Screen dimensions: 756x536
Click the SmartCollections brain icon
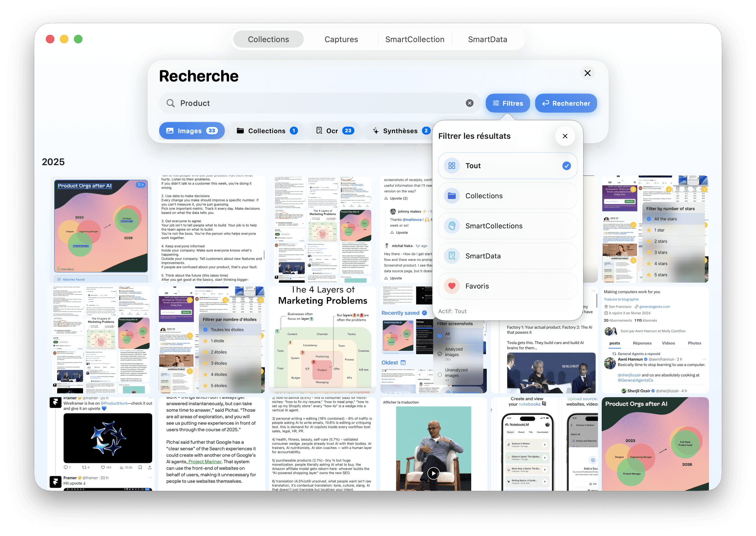click(452, 226)
